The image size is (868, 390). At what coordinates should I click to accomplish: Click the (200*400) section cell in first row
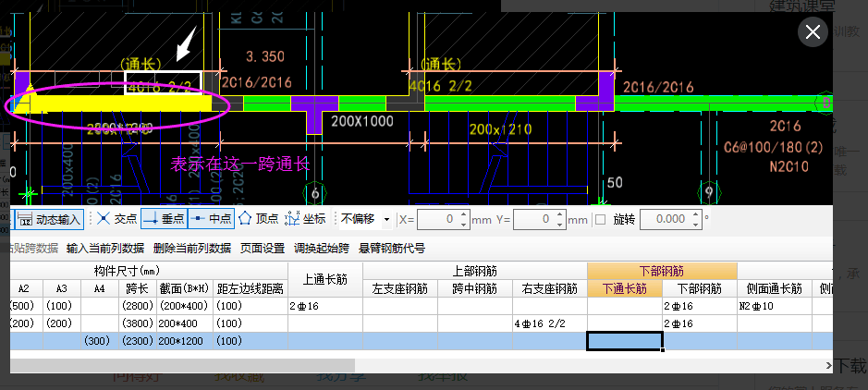(x=185, y=306)
